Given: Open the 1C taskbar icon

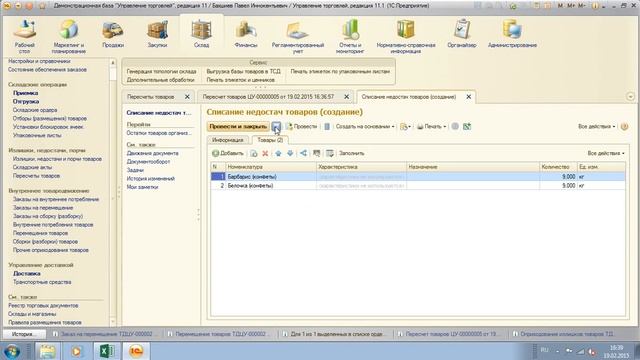Looking at the screenshot, I should (x=136, y=351).
